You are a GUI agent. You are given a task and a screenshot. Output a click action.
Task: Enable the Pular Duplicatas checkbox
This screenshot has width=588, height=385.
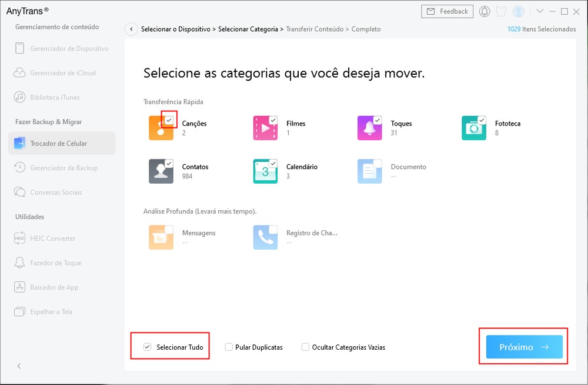229,347
